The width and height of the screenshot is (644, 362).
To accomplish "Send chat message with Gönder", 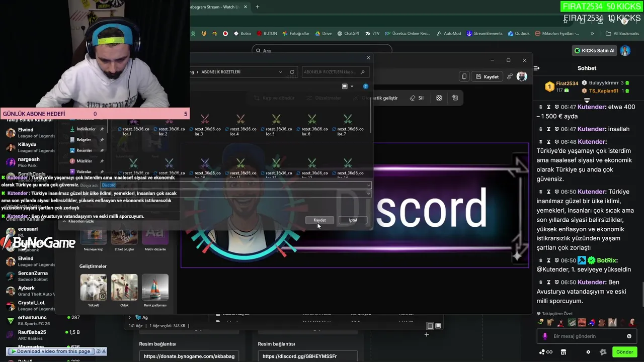I will tap(624, 352).
